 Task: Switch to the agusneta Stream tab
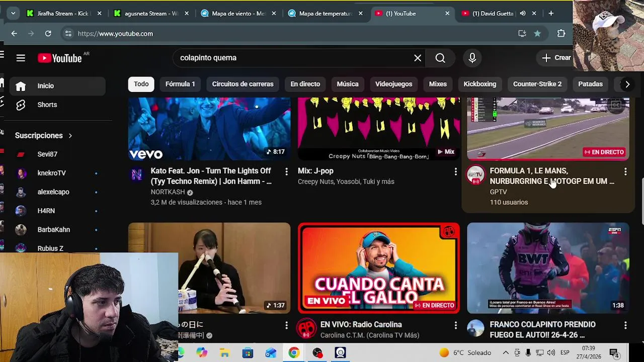coord(151,14)
